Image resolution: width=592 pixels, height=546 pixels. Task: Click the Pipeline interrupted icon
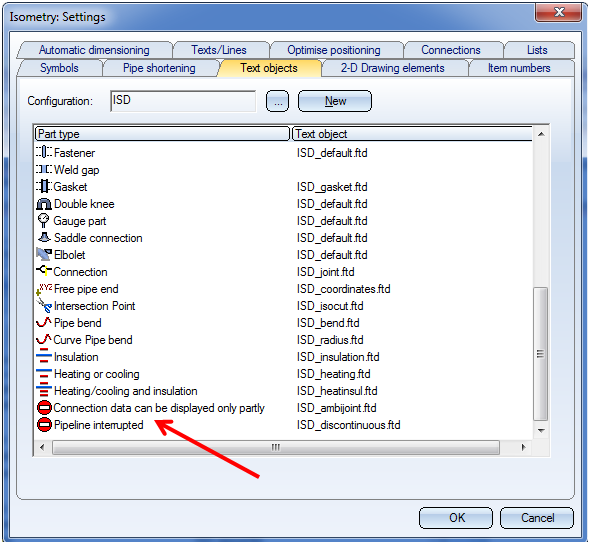pyautogui.click(x=44, y=425)
